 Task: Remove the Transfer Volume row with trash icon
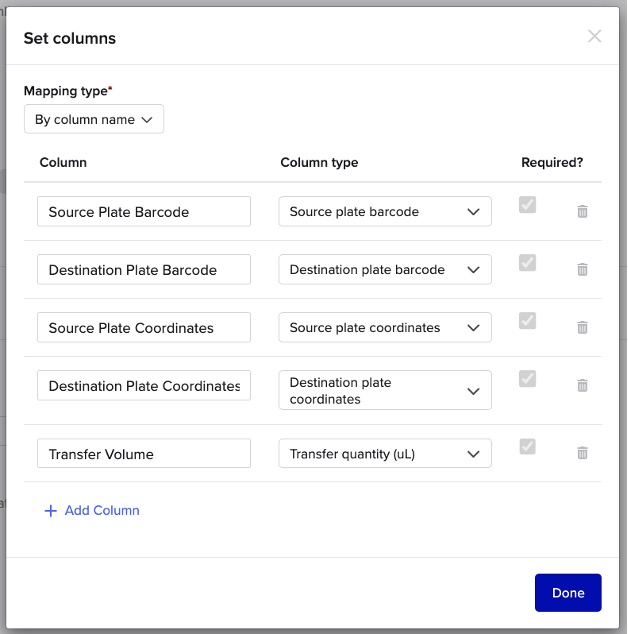click(582, 453)
